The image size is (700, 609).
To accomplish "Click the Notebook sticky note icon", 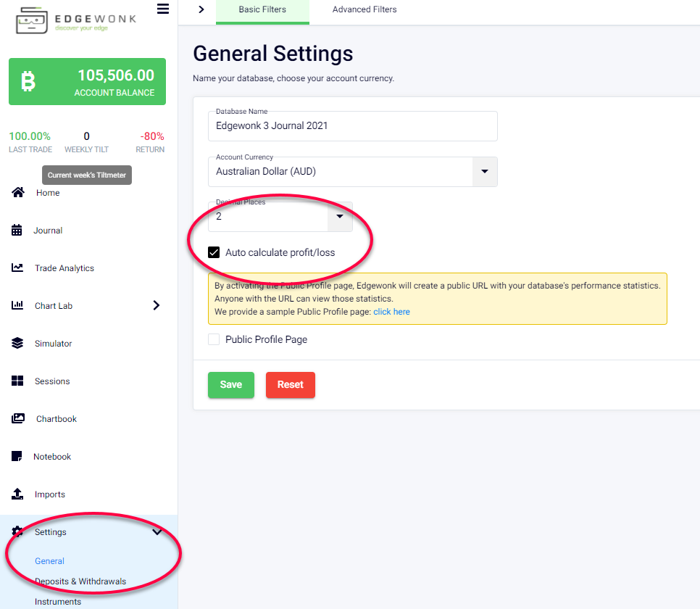I will [x=17, y=456].
